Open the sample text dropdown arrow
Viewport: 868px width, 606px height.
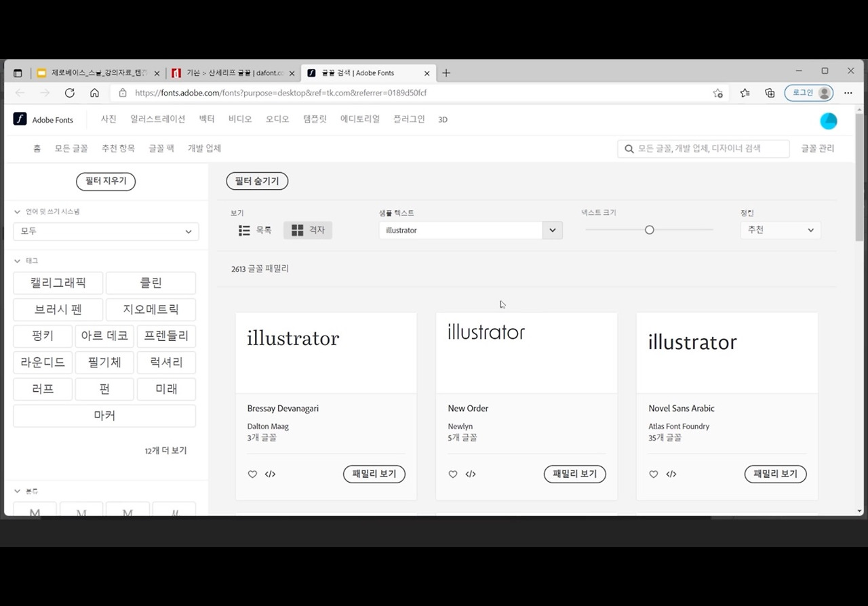pos(552,230)
